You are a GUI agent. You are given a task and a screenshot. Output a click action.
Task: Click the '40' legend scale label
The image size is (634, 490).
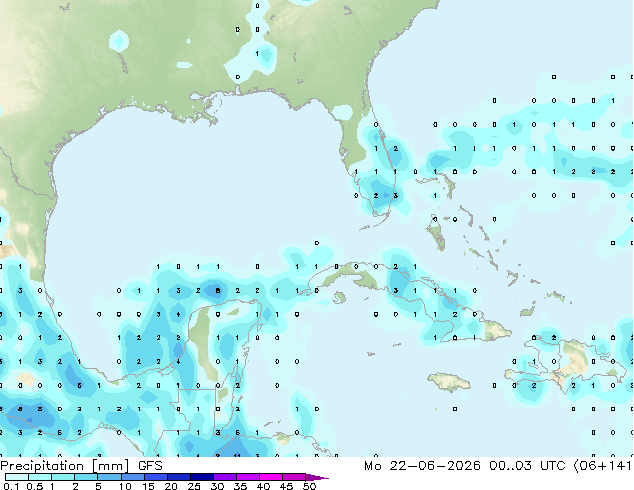[263, 486]
